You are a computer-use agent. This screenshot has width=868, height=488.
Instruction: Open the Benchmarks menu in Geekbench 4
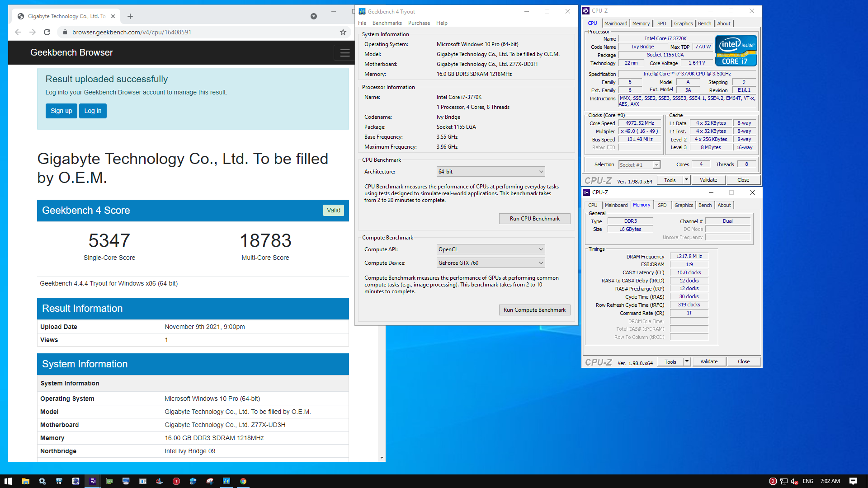[387, 23]
